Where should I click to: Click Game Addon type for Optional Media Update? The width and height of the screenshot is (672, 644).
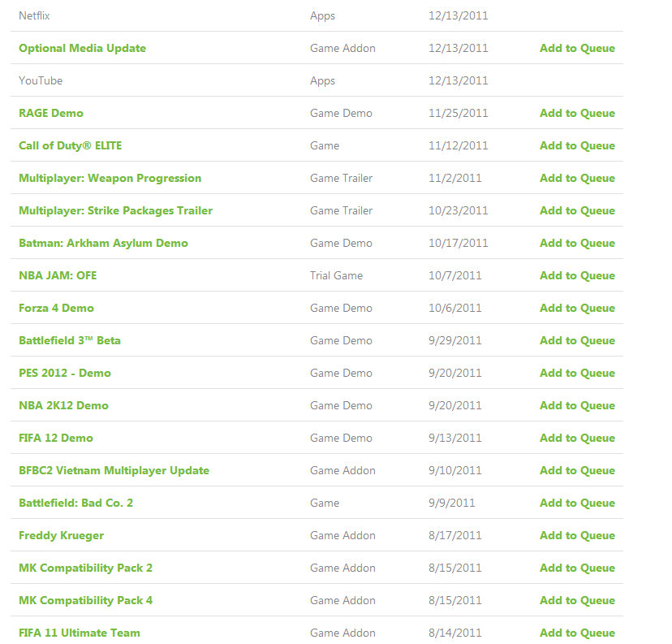[x=342, y=48]
